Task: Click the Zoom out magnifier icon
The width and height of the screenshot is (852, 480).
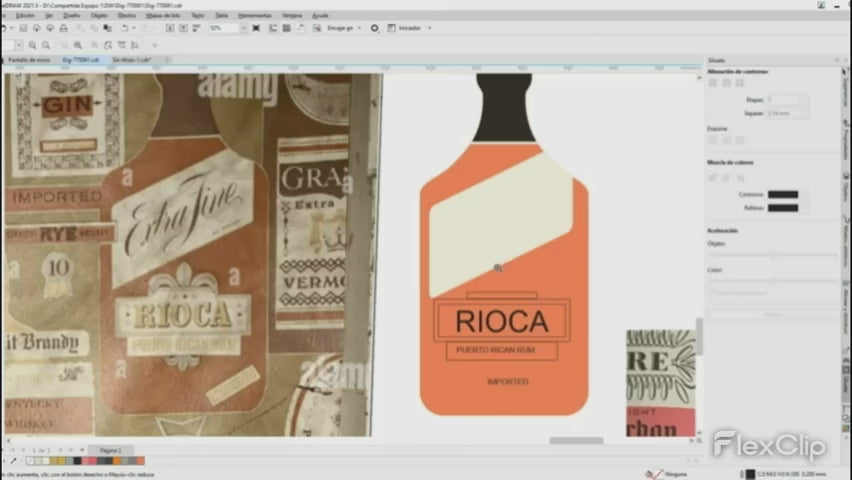Action: (x=46, y=45)
